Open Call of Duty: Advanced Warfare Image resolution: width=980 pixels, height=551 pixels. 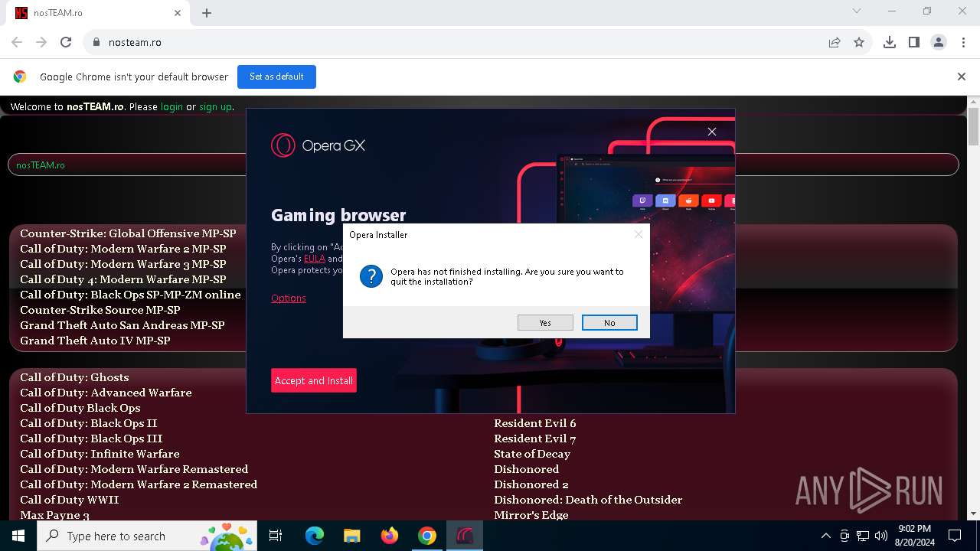click(106, 393)
